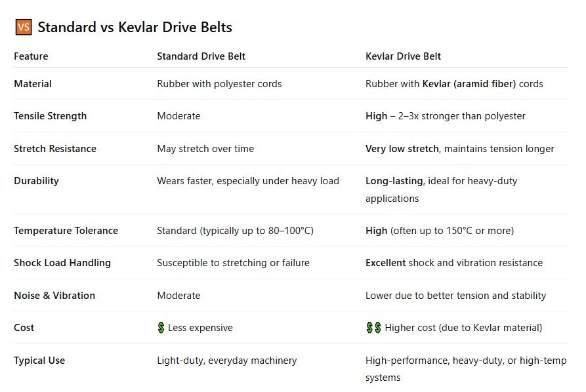Select the Temperature Tolerance row label
This screenshot has width=586, height=392.
(x=66, y=231)
